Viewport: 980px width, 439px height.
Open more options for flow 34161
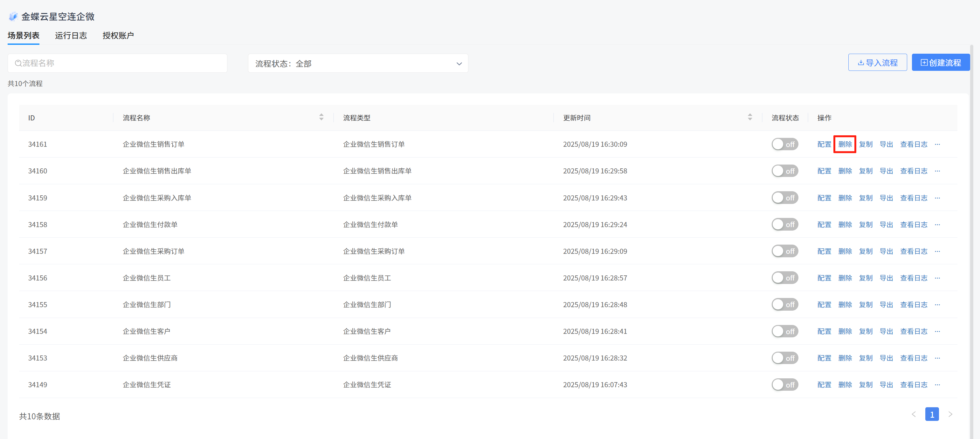(937, 145)
